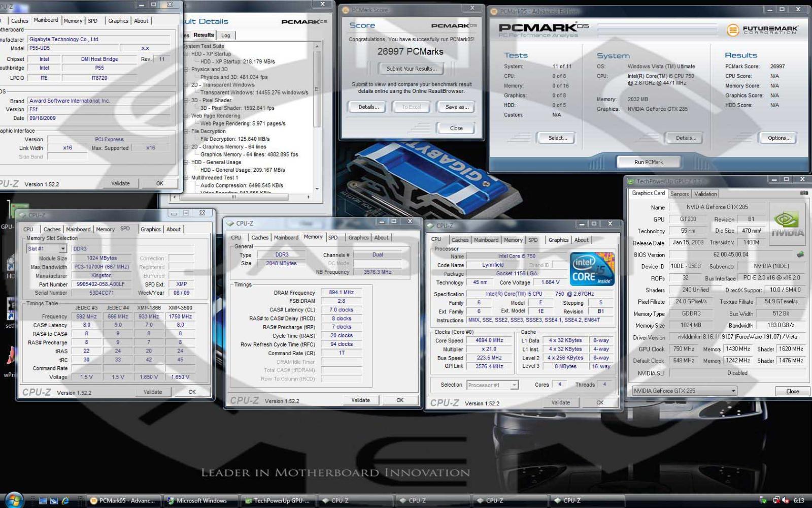Click the Intel Core i5 logo in CPU-Z
The width and height of the screenshot is (812, 508).
coord(592,269)
